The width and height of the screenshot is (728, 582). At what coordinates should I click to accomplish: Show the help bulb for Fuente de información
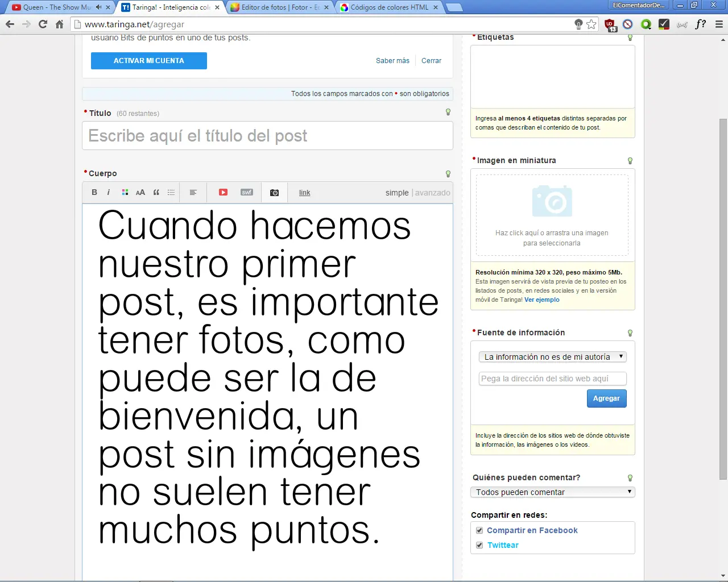630,333
